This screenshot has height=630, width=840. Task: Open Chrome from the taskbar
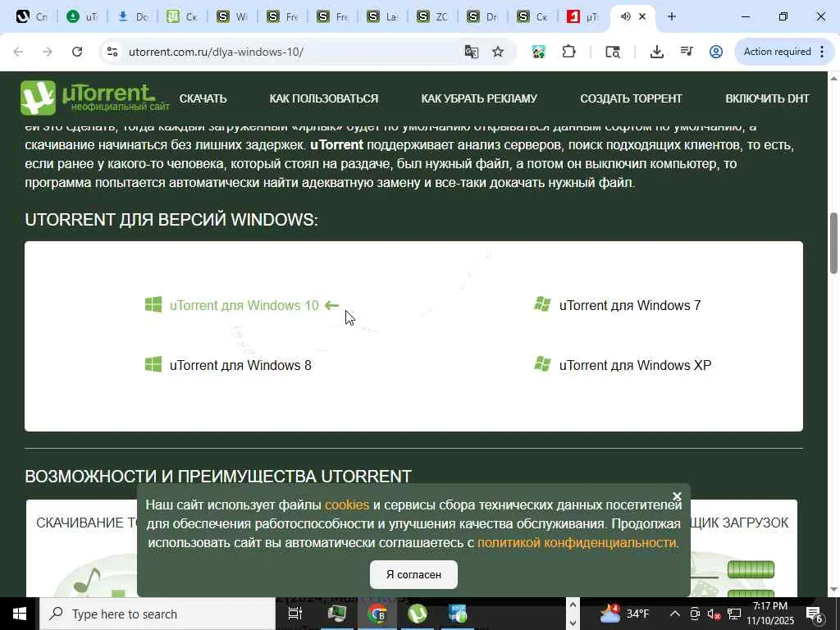(x=377, y=614)
